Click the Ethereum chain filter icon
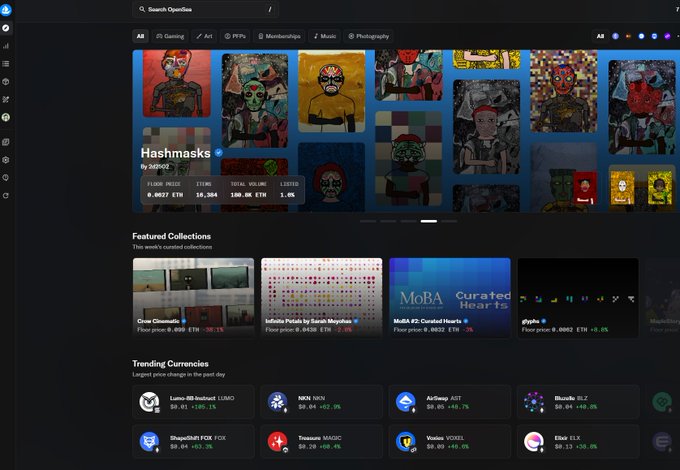 click(x=615, y=36)
